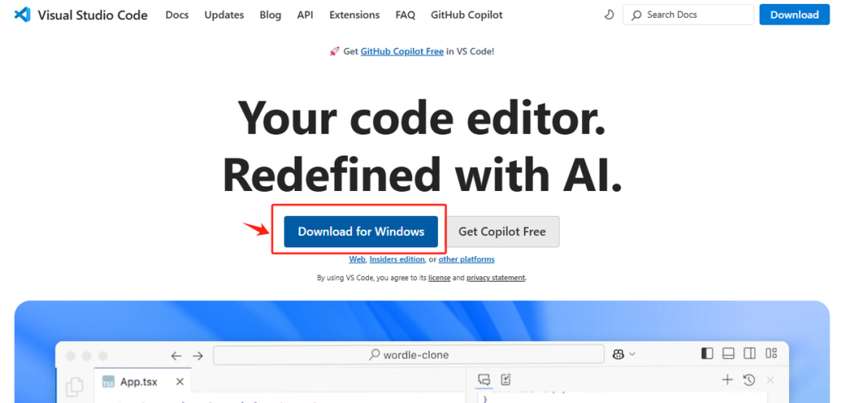Click the edits icon beside the chat icon

[x=506, y=379]
